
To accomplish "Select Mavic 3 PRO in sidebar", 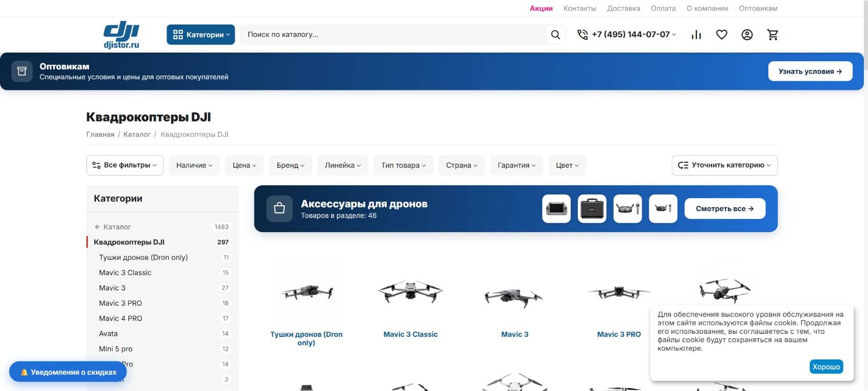I will click(x=121, y=303).
